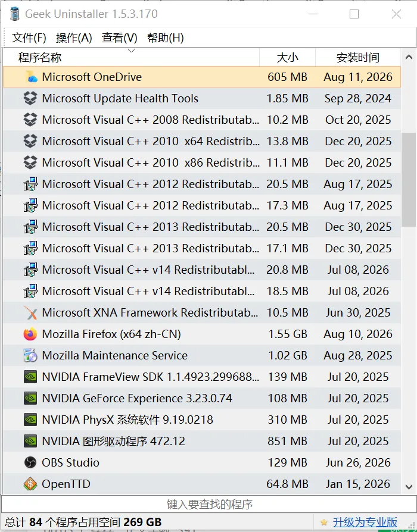Select the Mozilla Maintenance Service icon

click(30, 356)
